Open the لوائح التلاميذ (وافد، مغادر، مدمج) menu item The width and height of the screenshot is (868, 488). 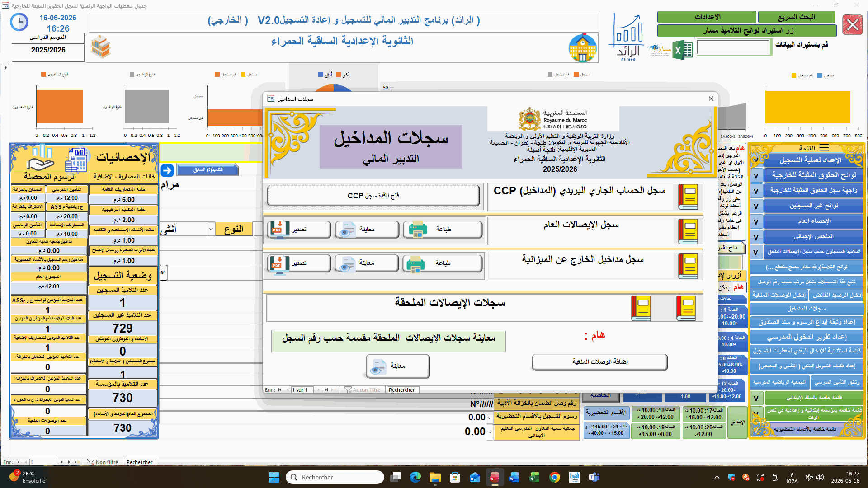807,267
